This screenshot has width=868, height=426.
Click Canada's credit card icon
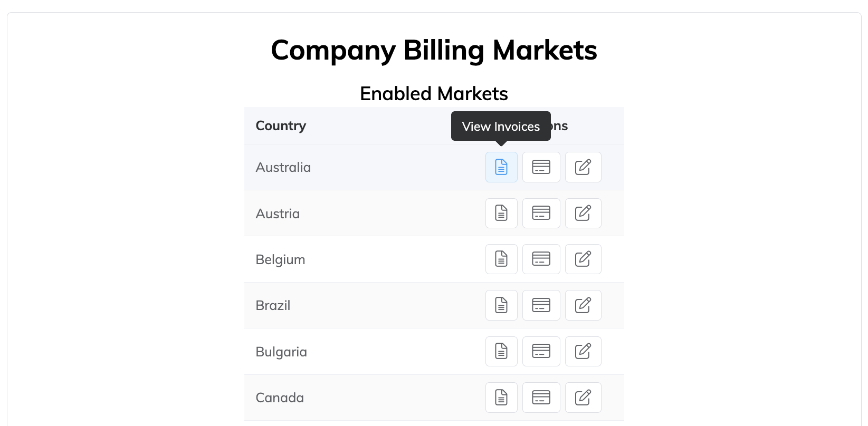click(x=541, y=397)
